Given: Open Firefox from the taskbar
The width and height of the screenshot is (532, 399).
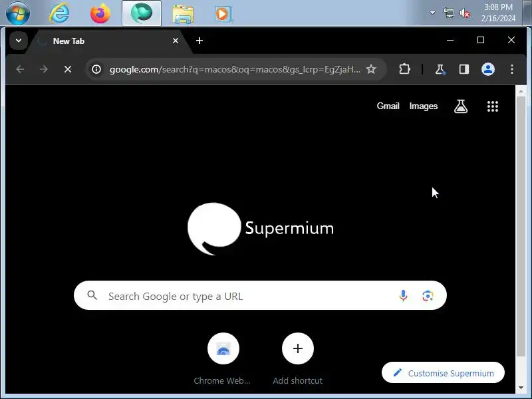Looking at the screenshot, I should coord(100,13).
